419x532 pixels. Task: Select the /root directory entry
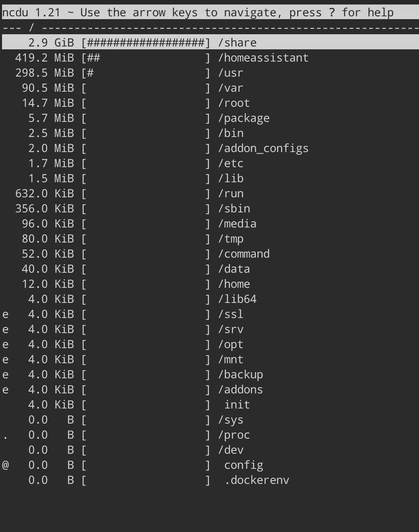click(234, 103)
